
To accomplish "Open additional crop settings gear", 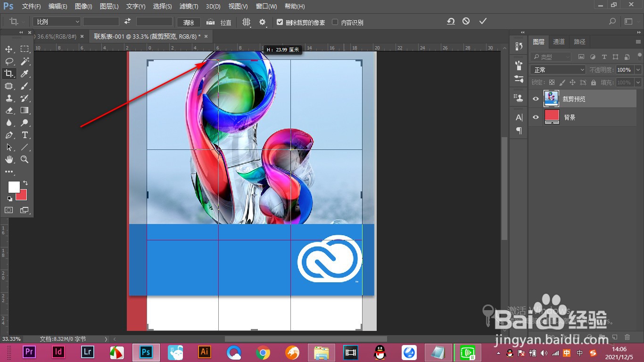I will [x=263, y=22].
